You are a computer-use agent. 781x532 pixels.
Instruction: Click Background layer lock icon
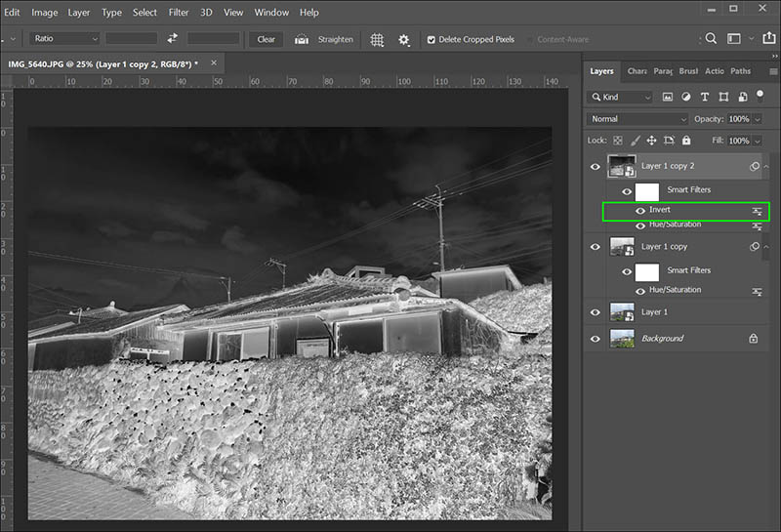pyautogui.click(x=753, y=338)
